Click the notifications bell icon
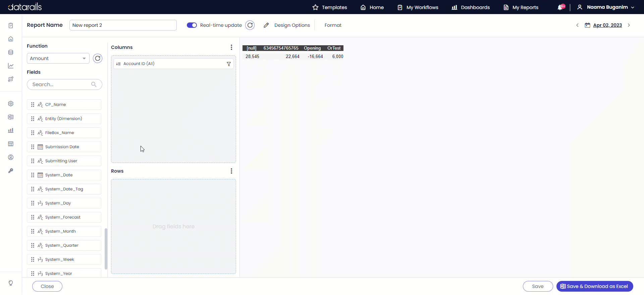The height and width of the screenshot is (295, 644). point(560,7)
